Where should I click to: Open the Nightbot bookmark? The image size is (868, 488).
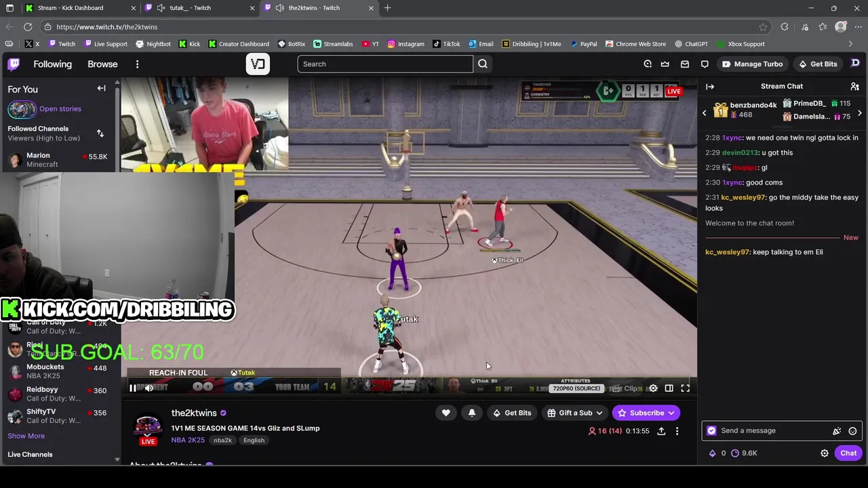pos(153,44)
